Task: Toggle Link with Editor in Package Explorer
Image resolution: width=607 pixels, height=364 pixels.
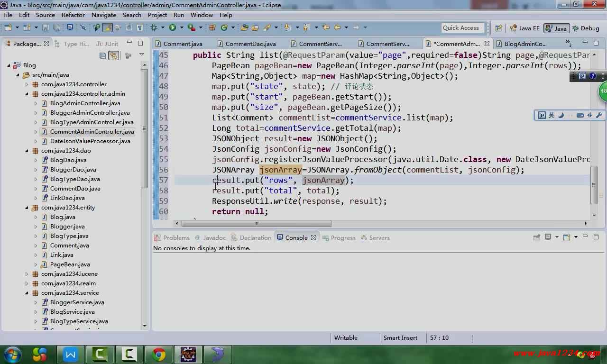Action: 114,55
